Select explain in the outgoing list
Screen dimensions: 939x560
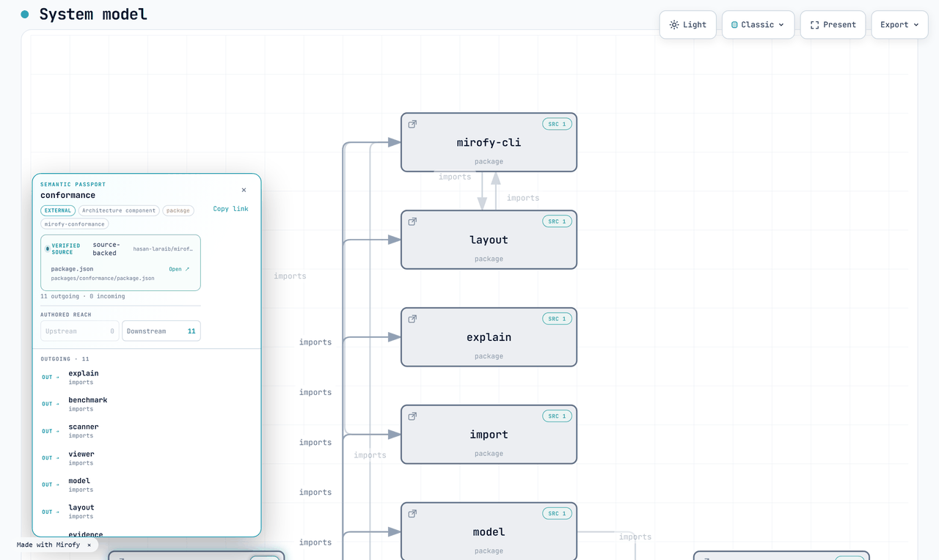point(147,377)
